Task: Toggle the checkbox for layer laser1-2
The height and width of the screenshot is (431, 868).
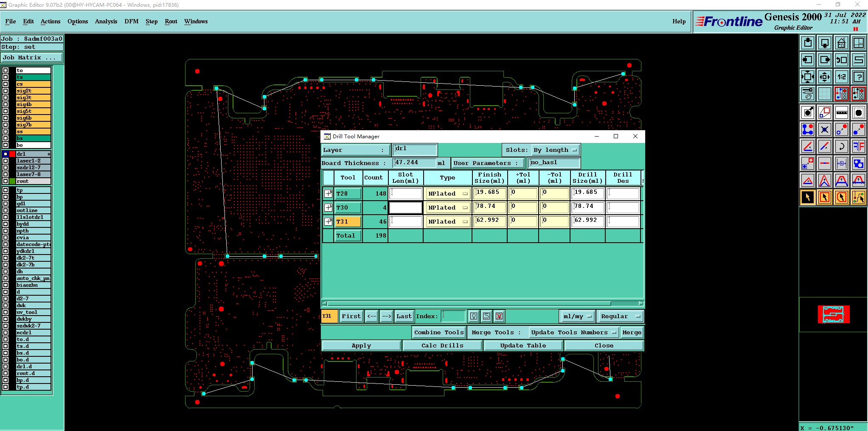Action: click(6, 161)
